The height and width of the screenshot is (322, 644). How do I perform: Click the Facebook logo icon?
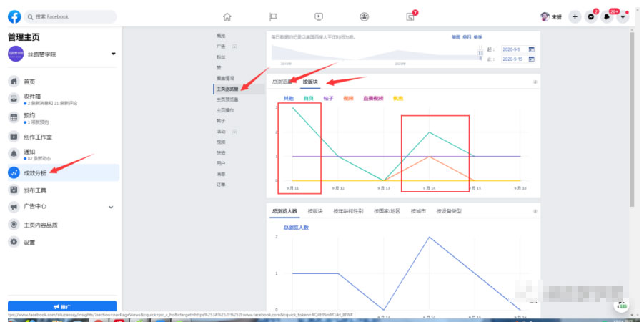point(14,16)
